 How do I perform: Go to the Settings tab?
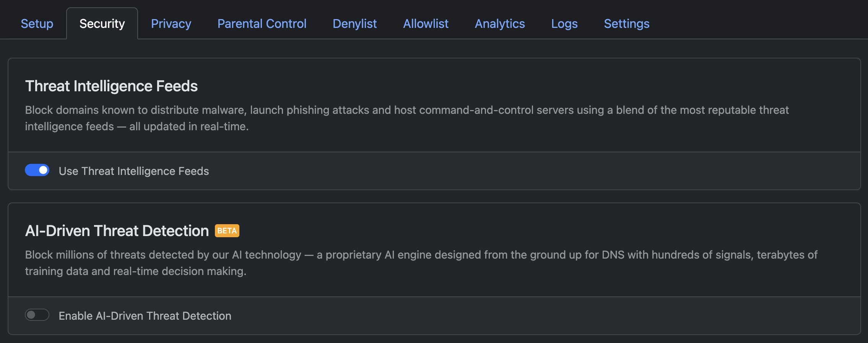tap(626, 23)
